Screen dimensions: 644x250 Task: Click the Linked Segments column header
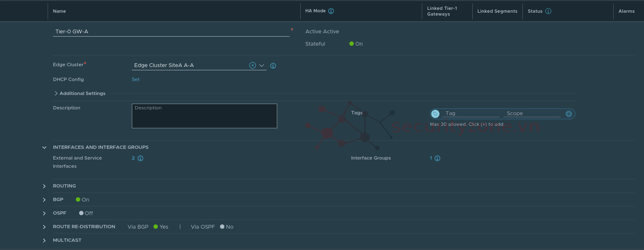(x=497, y=11)
